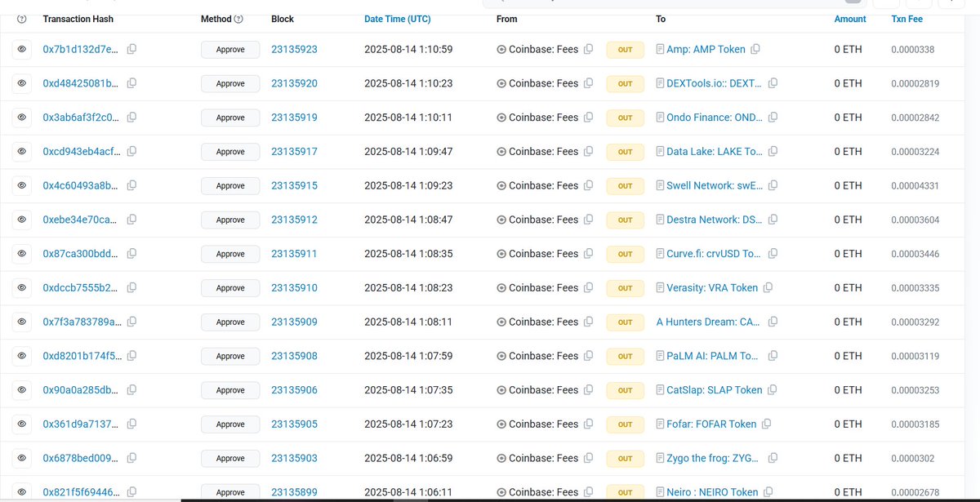Preview transaction 0x87ca300bdd with eye icon

(x=22, y=254)
